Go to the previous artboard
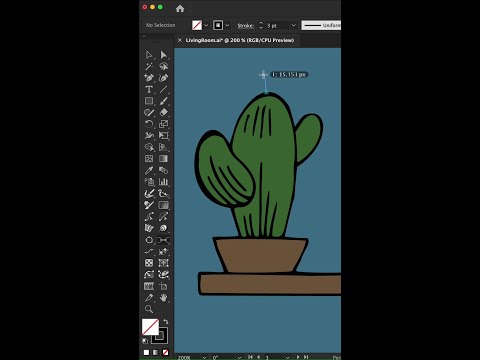 pos(258,357)
